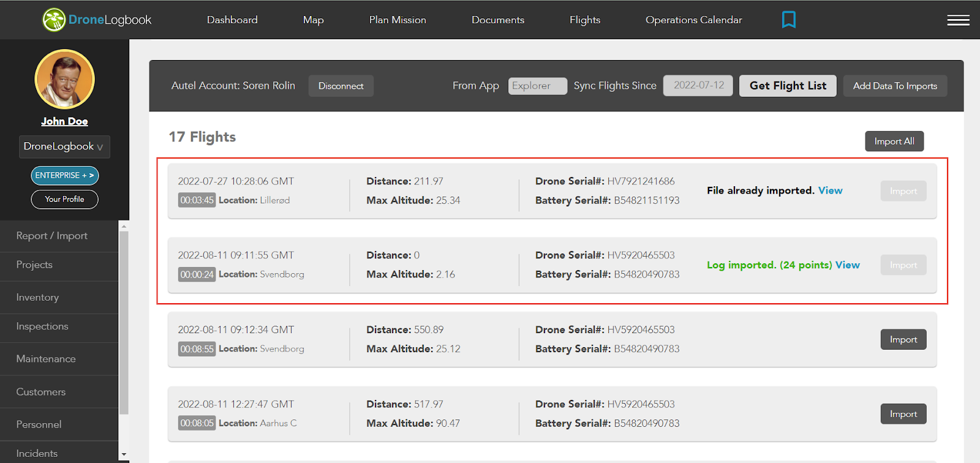Expand the DroneLogbook organization dropdown

tap(64, 147)
